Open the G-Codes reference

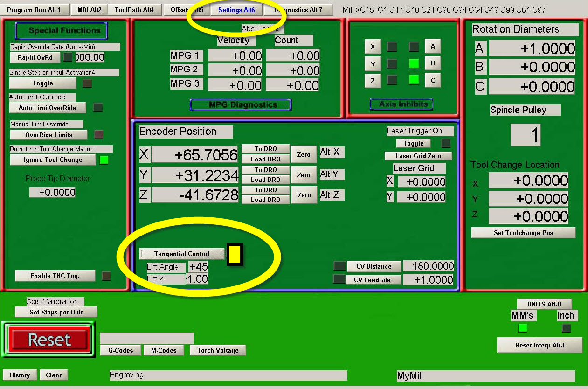coord(120,350)
